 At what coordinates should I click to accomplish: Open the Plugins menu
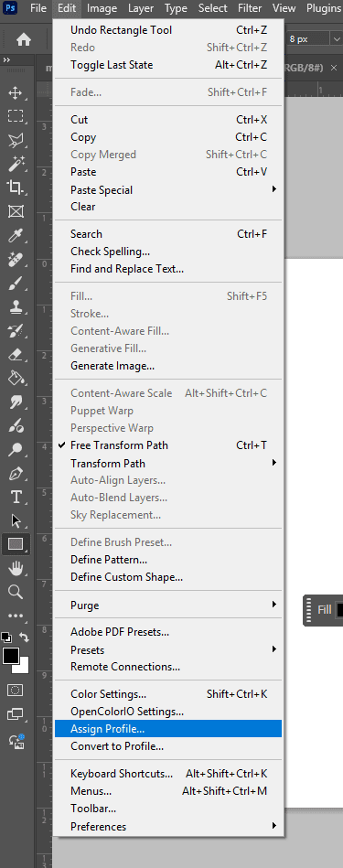tap(324, 8)
